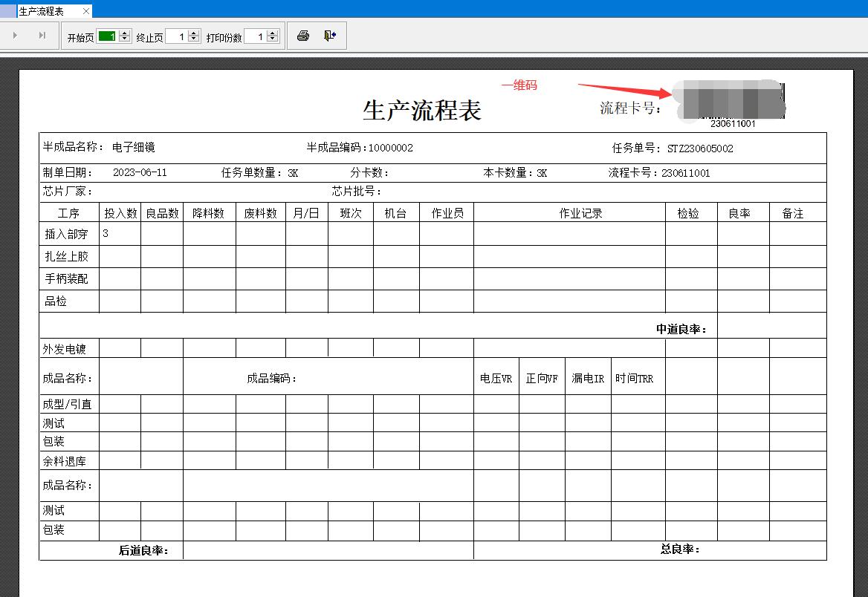Increase 打印份数 copies with up arrow
The image size is (868, 597).
(x=272, y=33)
